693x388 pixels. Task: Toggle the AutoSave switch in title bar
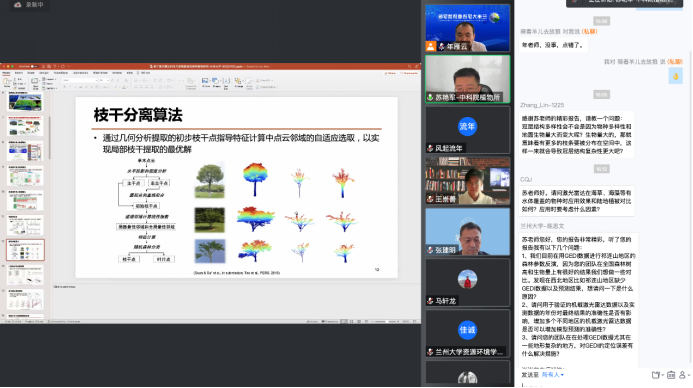coord(34,66)
